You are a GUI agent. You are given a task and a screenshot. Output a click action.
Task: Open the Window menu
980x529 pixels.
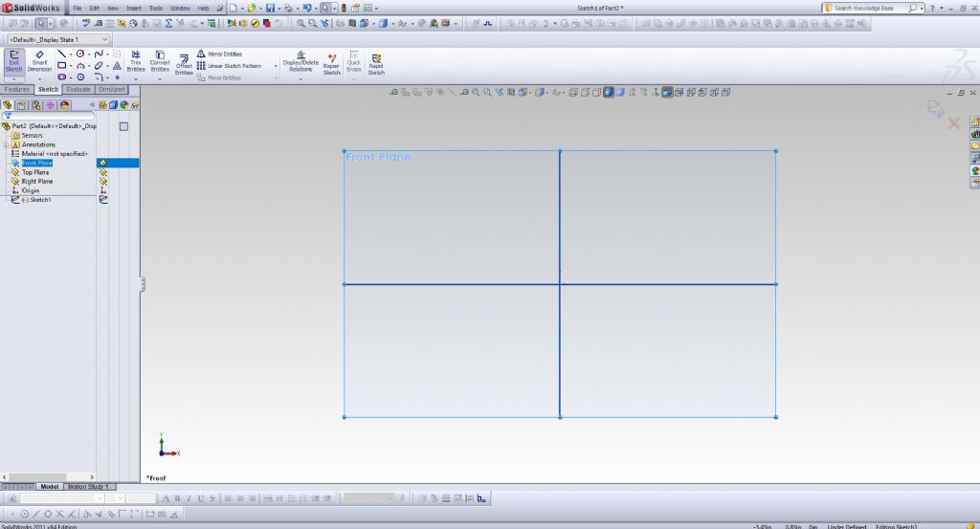pyautogui.click(x=180, y=8)
